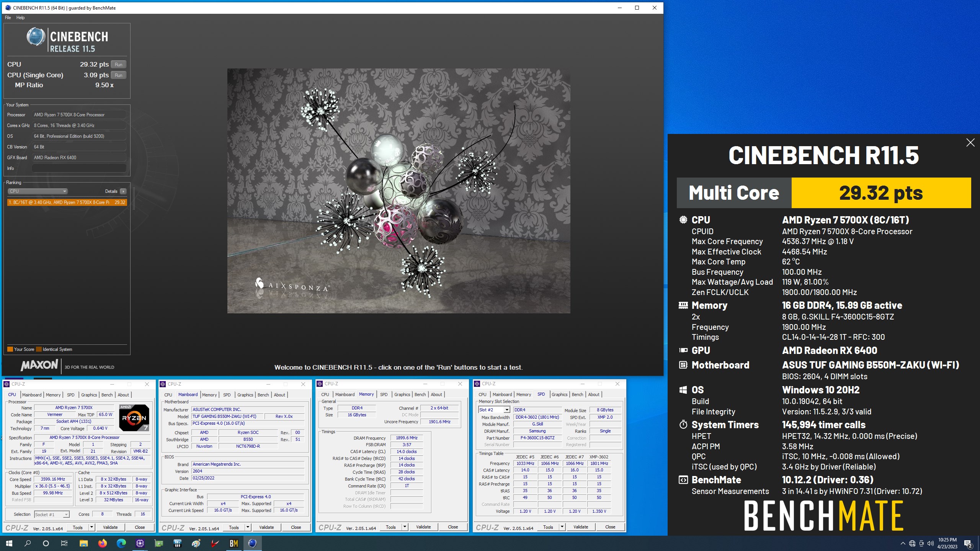Launch Microsoft Edge from the taskbar
The height and width of the screenshot is (551, 980).
(121, 543)
